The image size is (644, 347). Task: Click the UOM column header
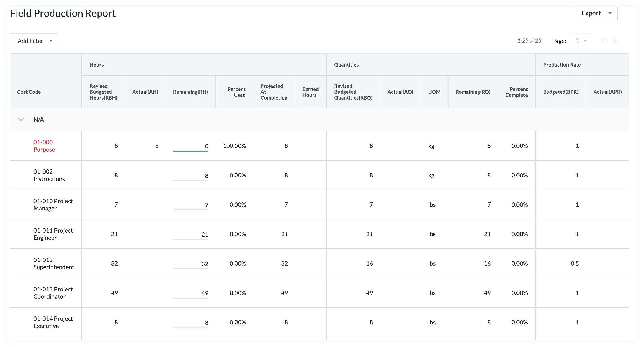pos(434,92)
